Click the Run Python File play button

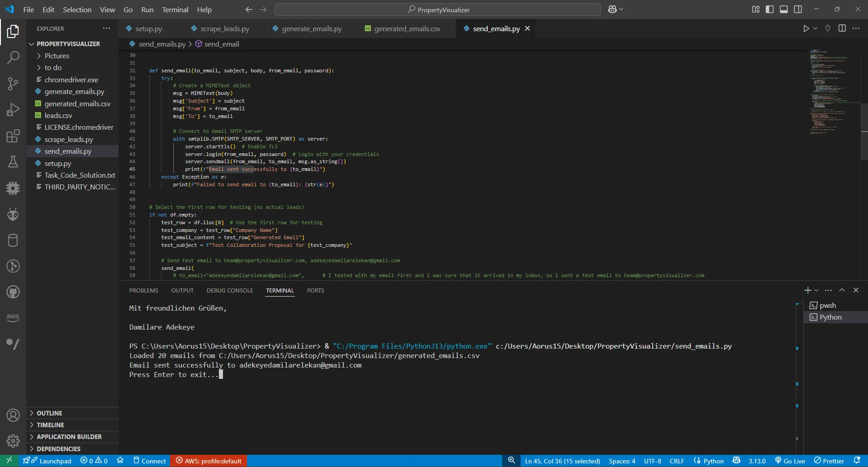(806, 28)
